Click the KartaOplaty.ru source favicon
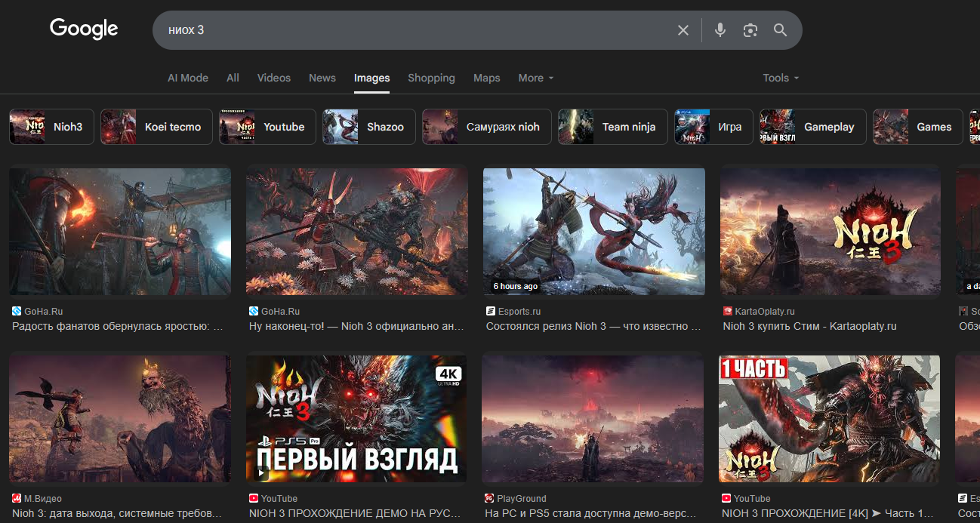 pos(728,311)
